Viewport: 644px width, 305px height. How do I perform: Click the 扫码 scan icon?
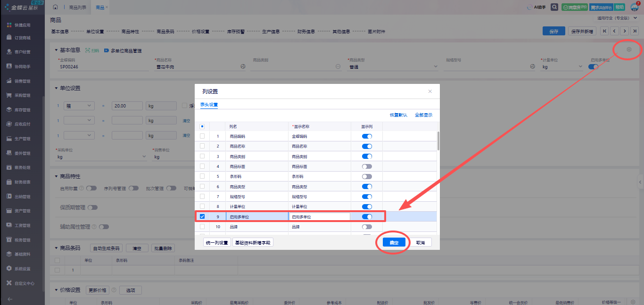tap(92, 50)
